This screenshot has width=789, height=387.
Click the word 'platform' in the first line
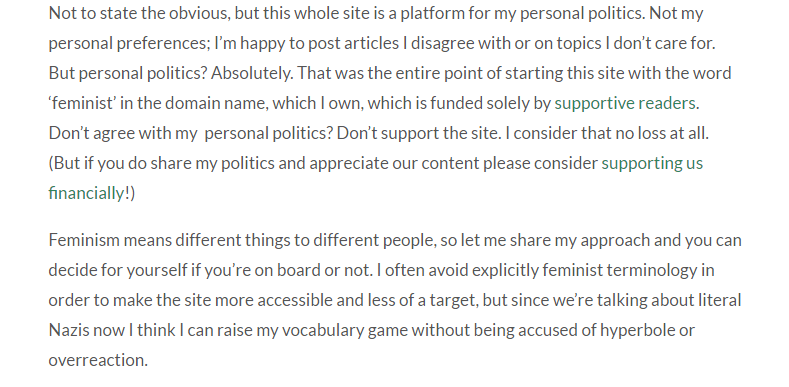pos(432,13)
